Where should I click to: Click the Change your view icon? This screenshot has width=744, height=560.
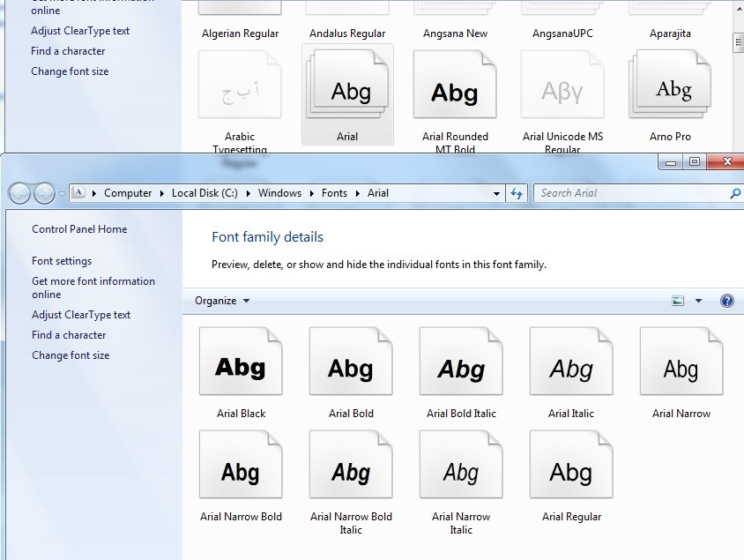[678, 301]
